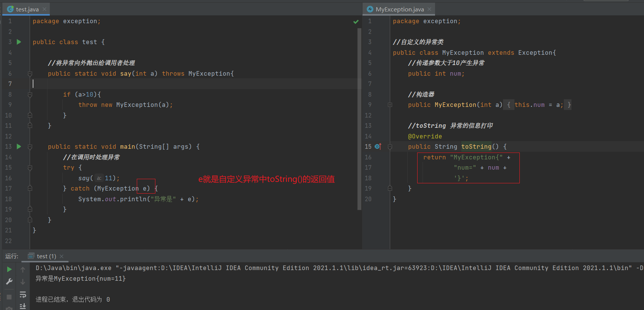Click fold end marker on line 11 in test.java
Viewport: 644px width, 310px height.
30,126
